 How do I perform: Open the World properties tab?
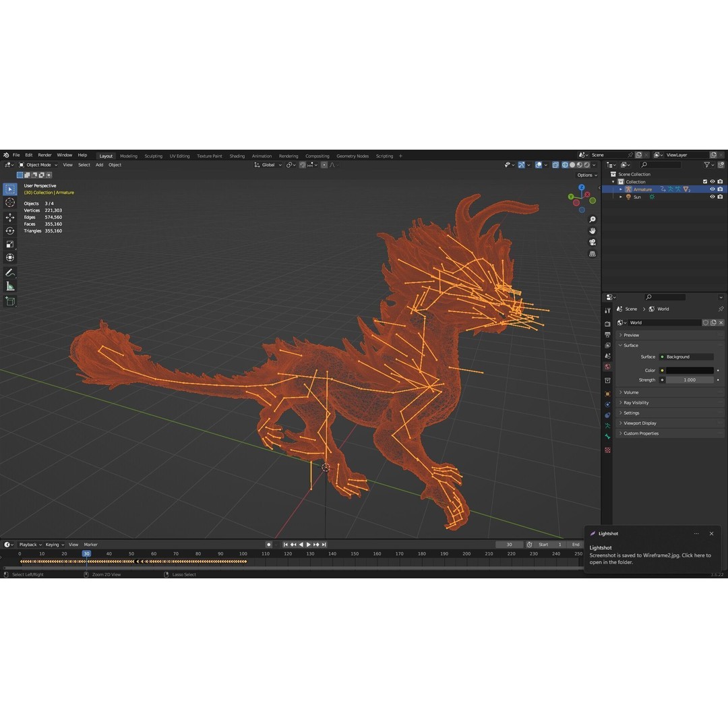(607, 367)
